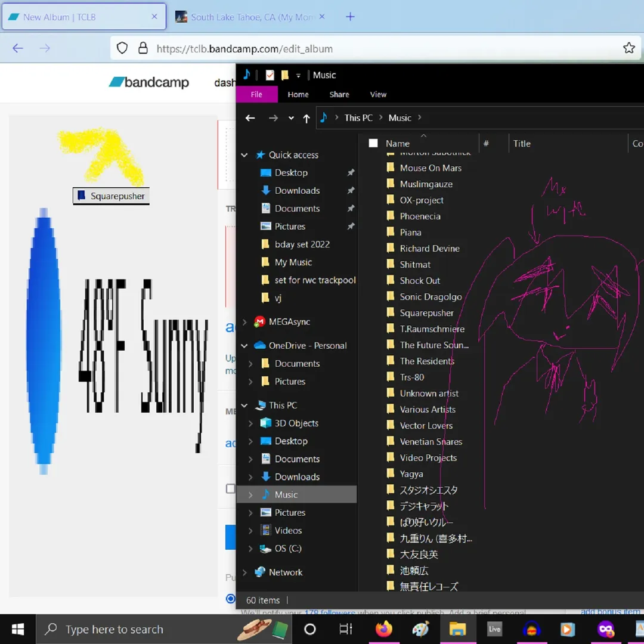The image size is (644, 644).
Task: Click the Explorer back arrow
Action: [250, 118]
